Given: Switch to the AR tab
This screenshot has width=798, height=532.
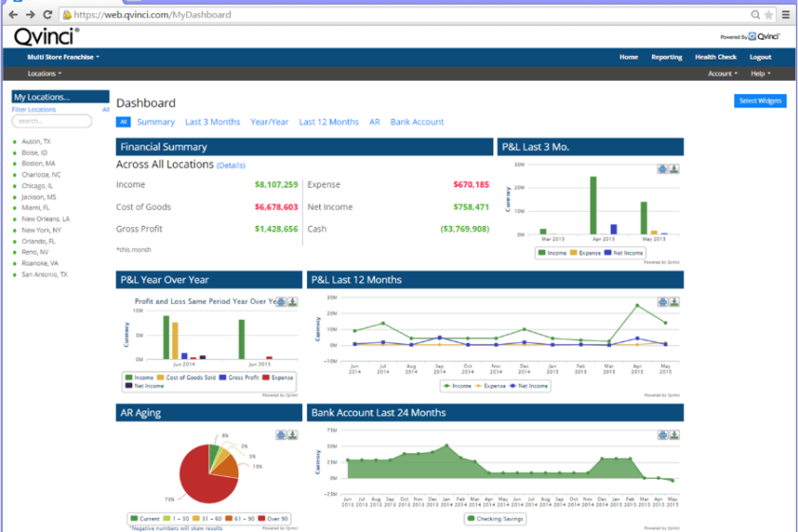Looking at the screenshot, I should (x=374, y=123).
